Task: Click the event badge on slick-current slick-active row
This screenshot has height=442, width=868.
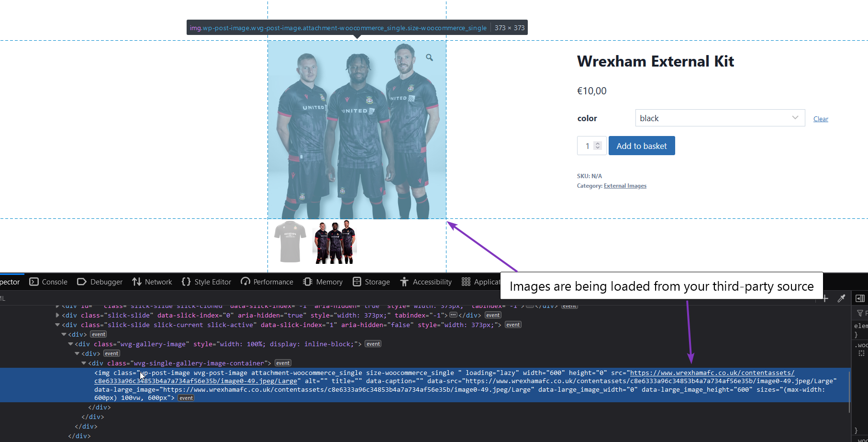Action: point(513,325)
